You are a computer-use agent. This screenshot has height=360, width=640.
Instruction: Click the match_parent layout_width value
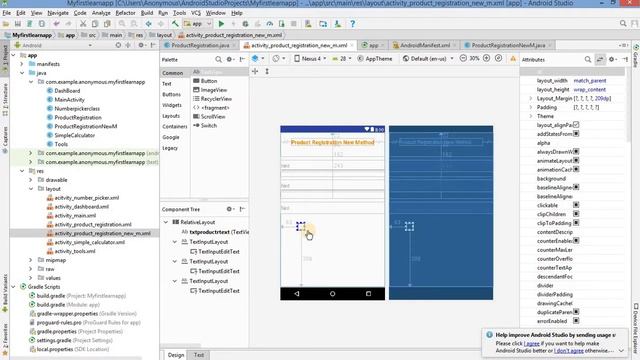coord(590,81)
